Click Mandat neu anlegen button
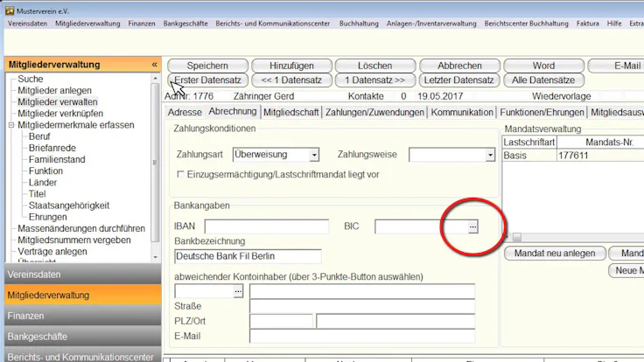 [x=555, y=254]
